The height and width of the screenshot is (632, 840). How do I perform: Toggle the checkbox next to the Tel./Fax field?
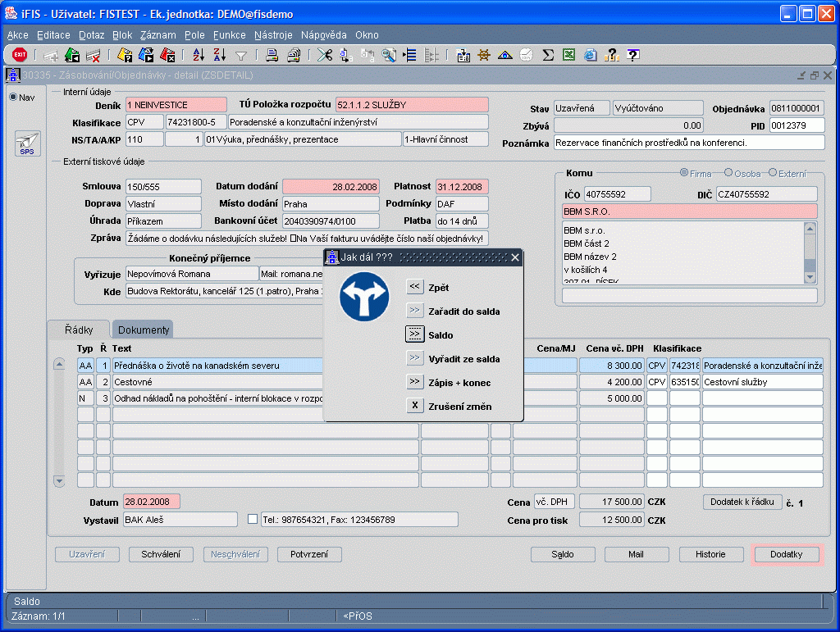[253, 519]
